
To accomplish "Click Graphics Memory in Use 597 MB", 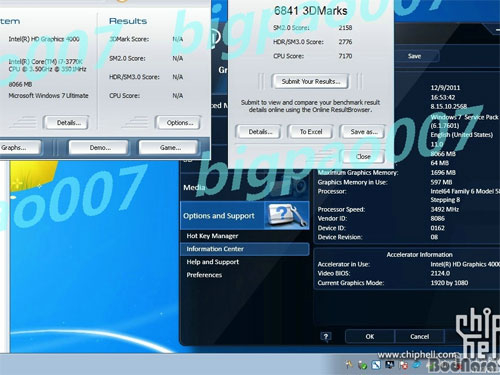I will (441, 182).
